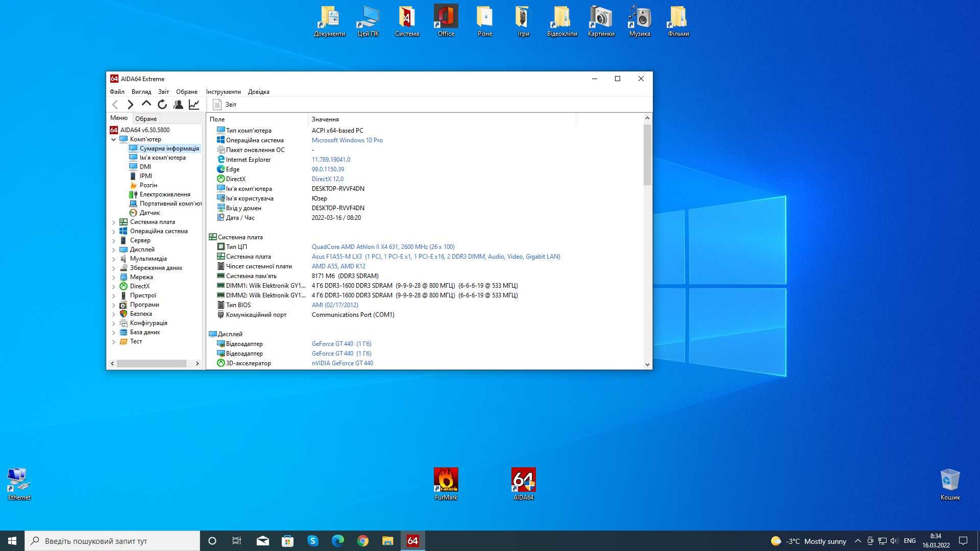Image resolution: width=980 pixels, height=551 pixels.
Task: Switch to the Обране tab in side panel
Action: (x=146, y=119)
